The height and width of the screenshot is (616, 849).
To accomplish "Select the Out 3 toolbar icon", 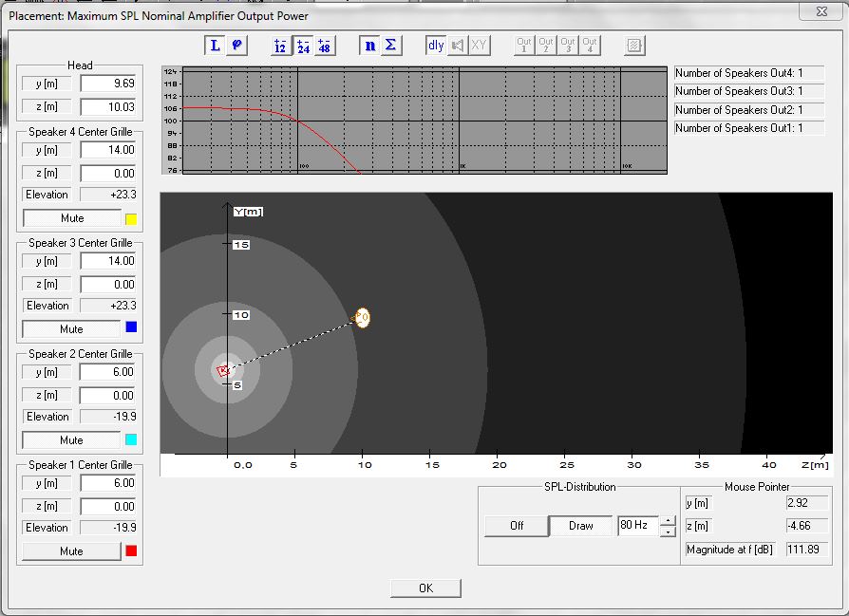I will point(568,46).
